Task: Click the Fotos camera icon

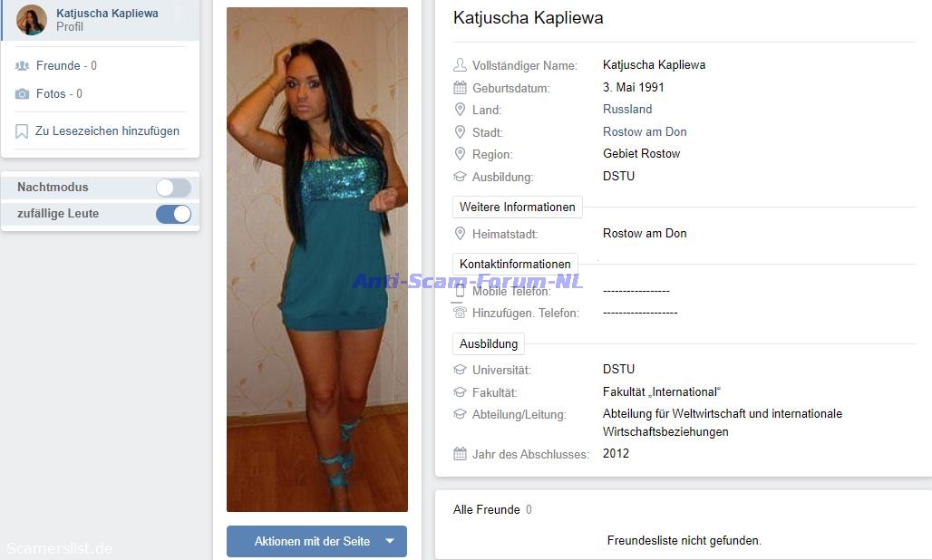Action: coord(22,94)
